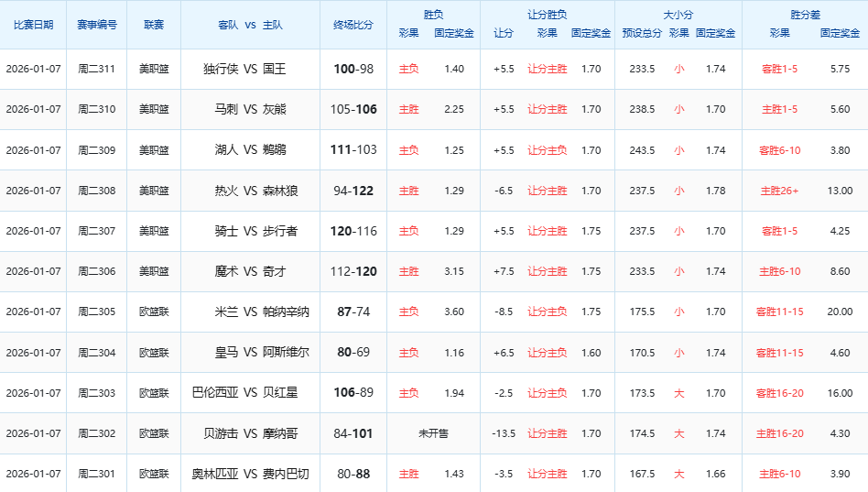Click match number 周二302
This screenshot has width=868, height=492.
coord(96,433)
